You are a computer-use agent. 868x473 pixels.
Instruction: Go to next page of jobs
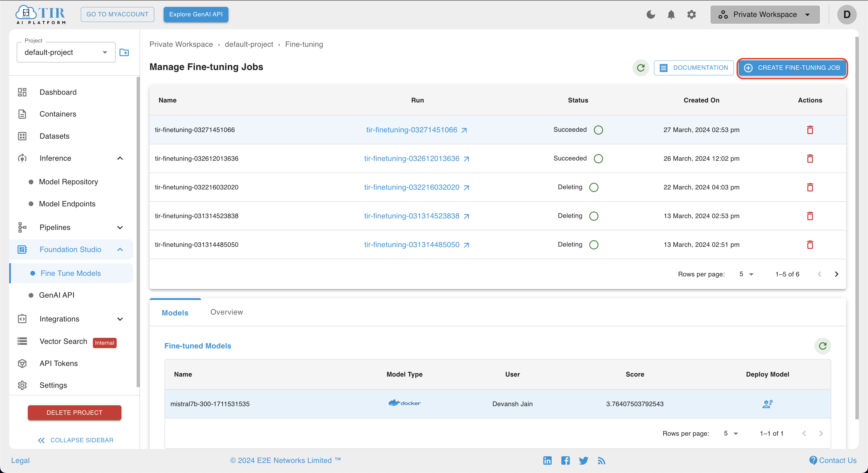click(836, 274)
